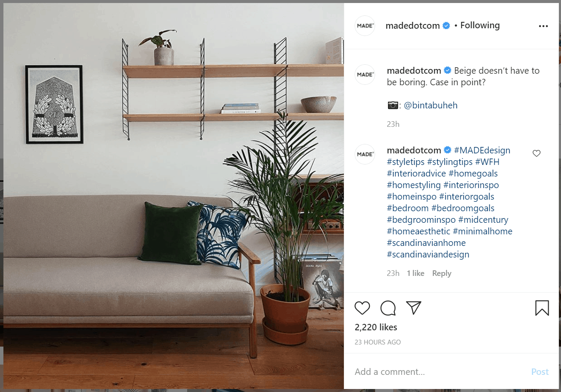Open the #MADEdesign hashtag

[x=482, y=150]
